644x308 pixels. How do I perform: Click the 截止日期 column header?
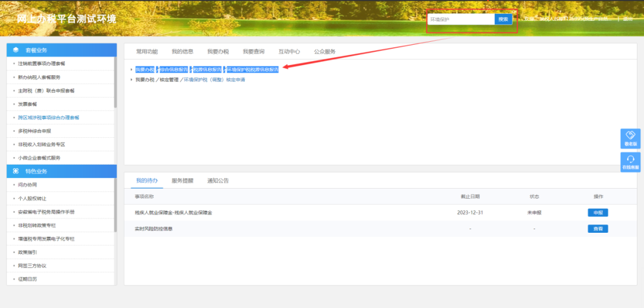click(470, 196)
